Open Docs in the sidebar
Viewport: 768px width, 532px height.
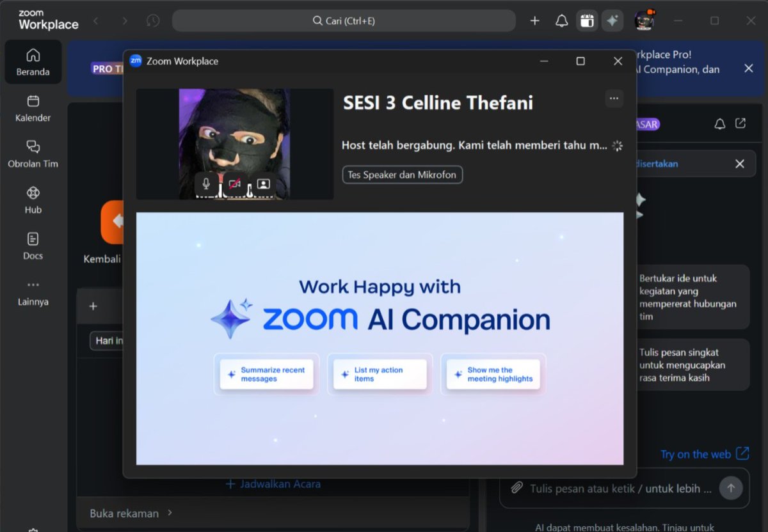point(33,247)
